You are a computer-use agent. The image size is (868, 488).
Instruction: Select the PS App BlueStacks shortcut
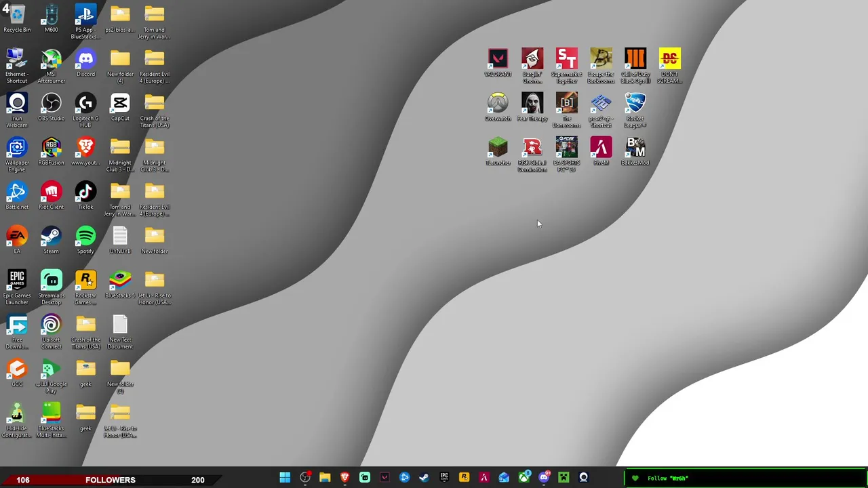click(x=85, y=22)
